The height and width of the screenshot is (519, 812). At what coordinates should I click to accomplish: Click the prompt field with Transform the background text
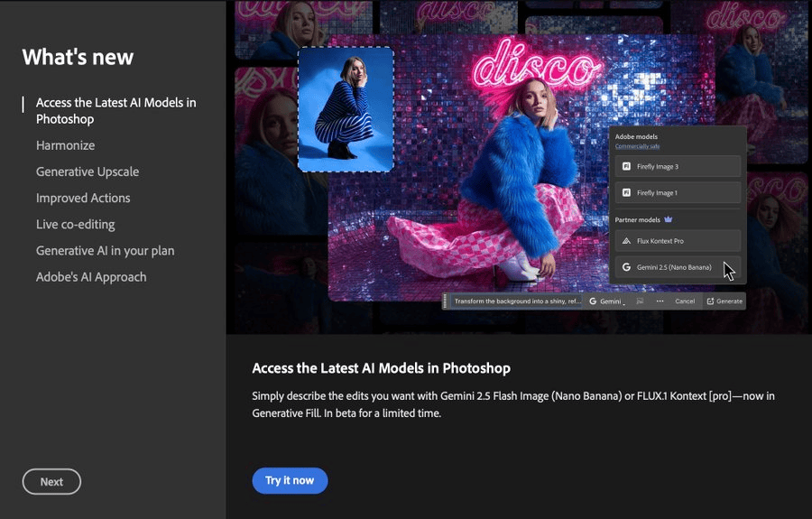[517, 301]
